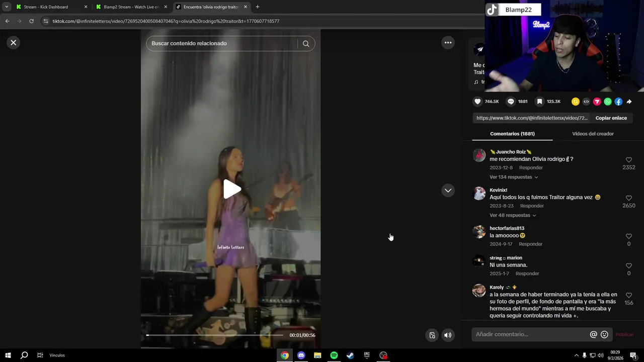Viewport: 644px width, 362px height.
Task: Expand 'Ver 134 respuestas' replies
Action: (x=514, y=177)
